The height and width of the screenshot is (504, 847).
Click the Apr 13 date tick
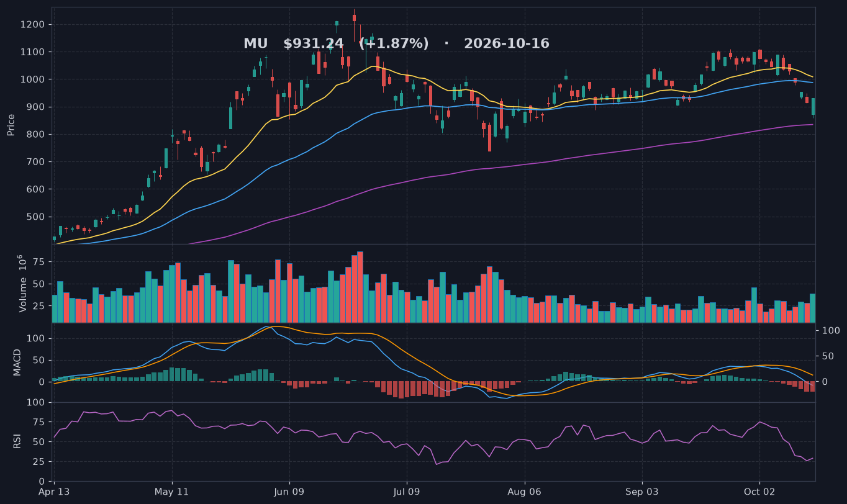(x=54, y=491)
